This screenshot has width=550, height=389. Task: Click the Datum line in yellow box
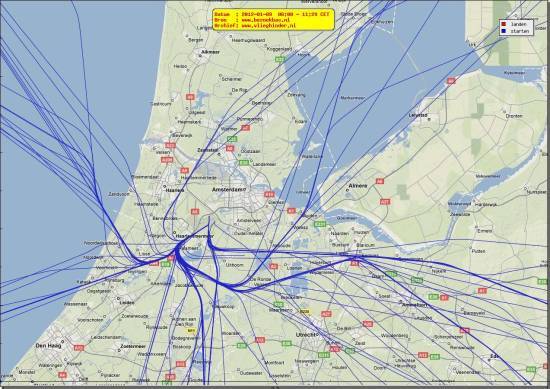(272, 14)
